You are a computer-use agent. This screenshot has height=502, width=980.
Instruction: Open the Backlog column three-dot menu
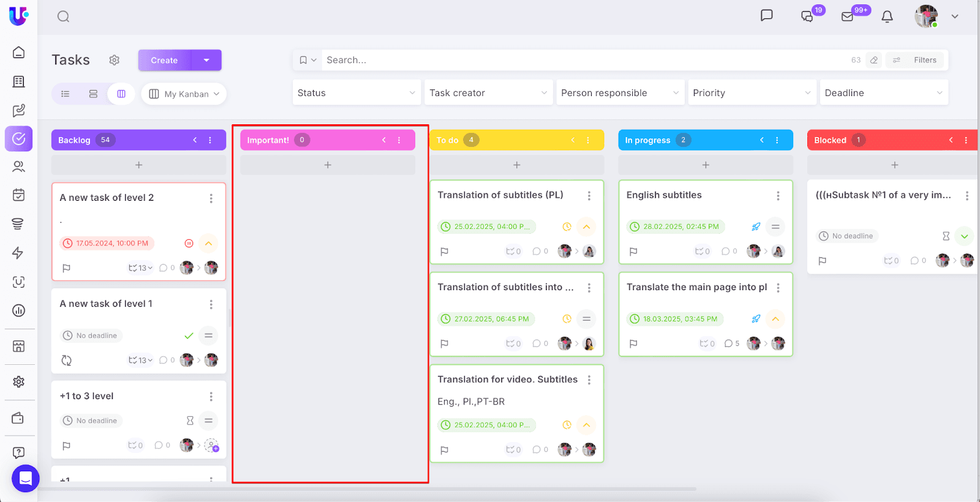tap(210, 140)
